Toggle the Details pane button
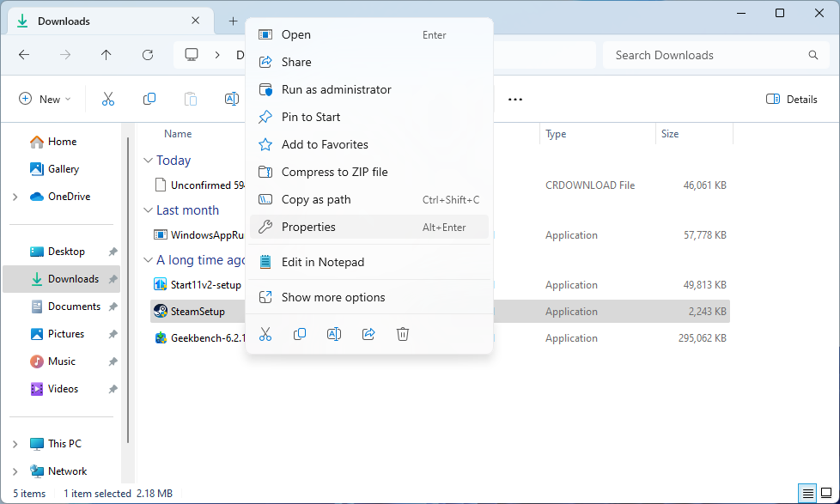The width and height of the screenshot is (840, 504). coord(792,99)
